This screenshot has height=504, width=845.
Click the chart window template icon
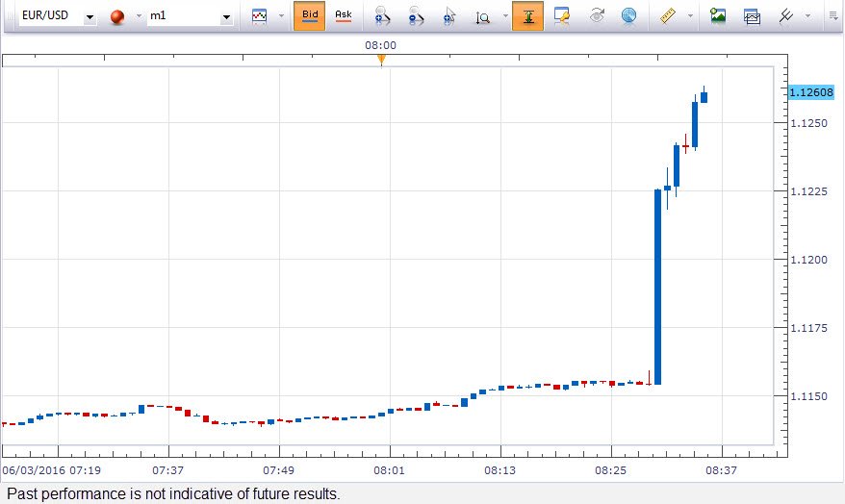(752, 16)
